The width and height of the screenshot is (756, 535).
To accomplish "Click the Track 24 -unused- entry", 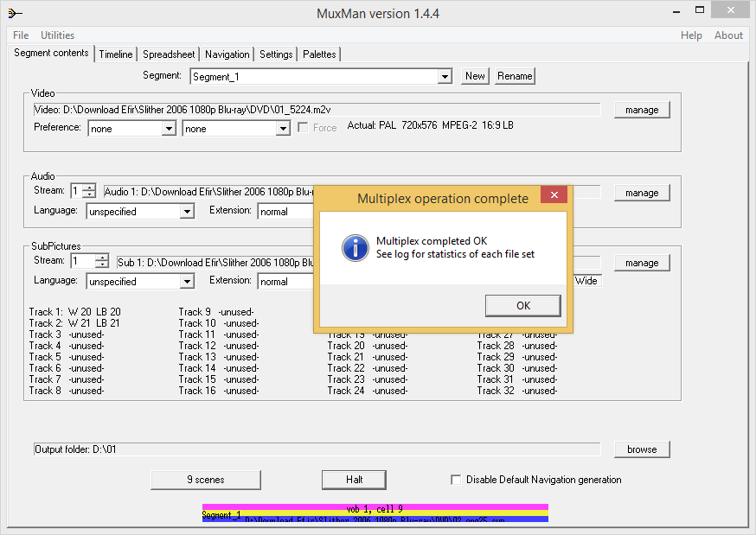I will (x=368, y=391).
